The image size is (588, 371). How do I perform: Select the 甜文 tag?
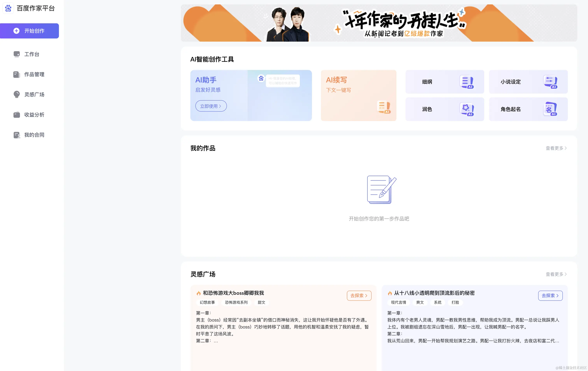coord(261,302)
